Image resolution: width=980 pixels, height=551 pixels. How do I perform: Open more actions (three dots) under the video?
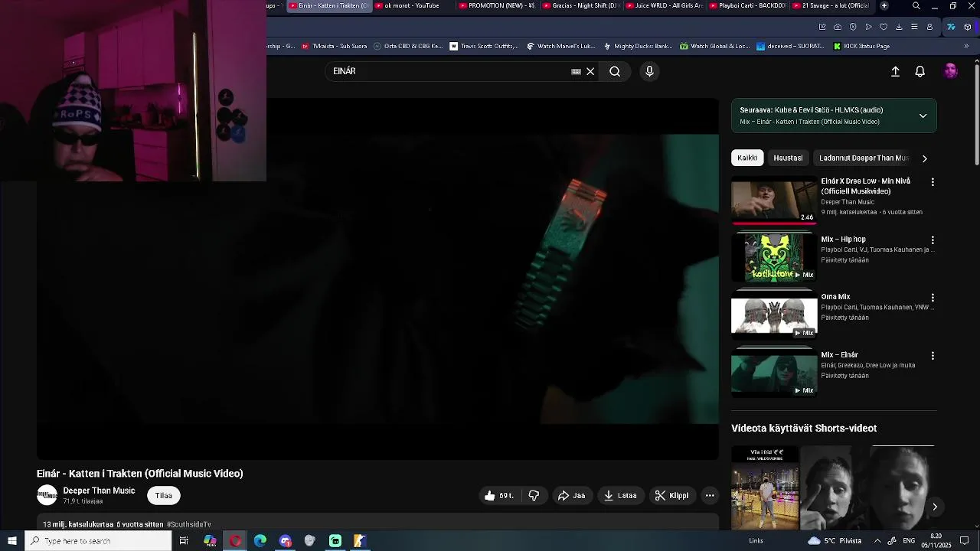(x=710, y=495)
